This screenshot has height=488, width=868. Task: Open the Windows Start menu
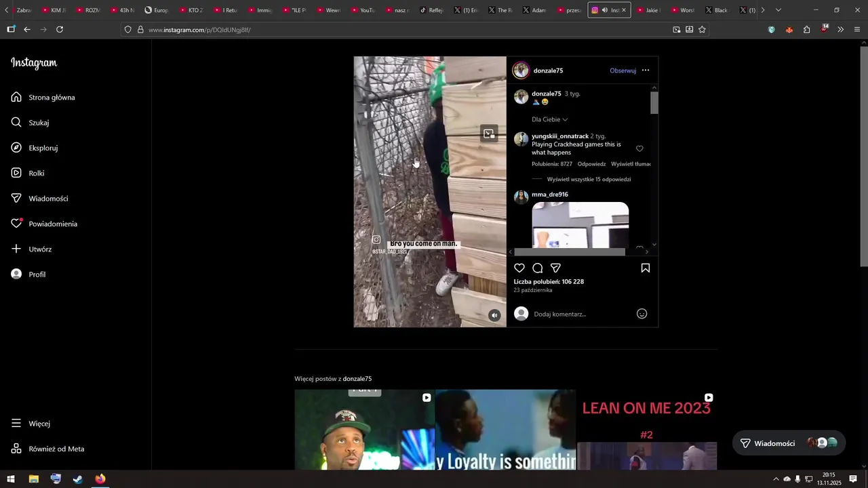(11, 479)
